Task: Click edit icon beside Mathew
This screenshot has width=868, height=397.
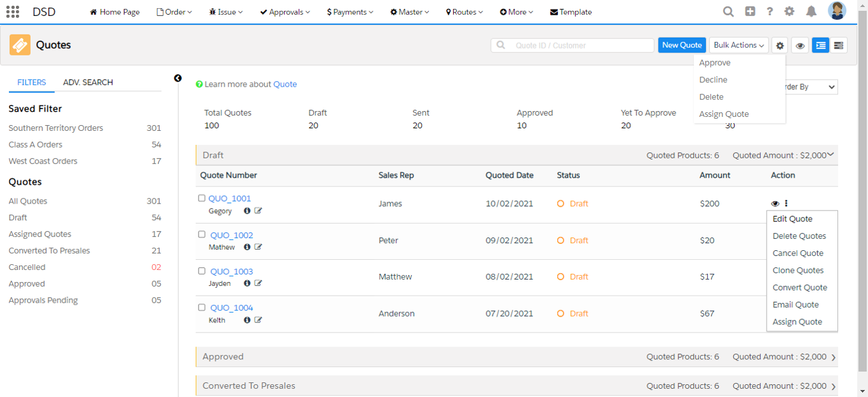Action: tap(258, 247)
